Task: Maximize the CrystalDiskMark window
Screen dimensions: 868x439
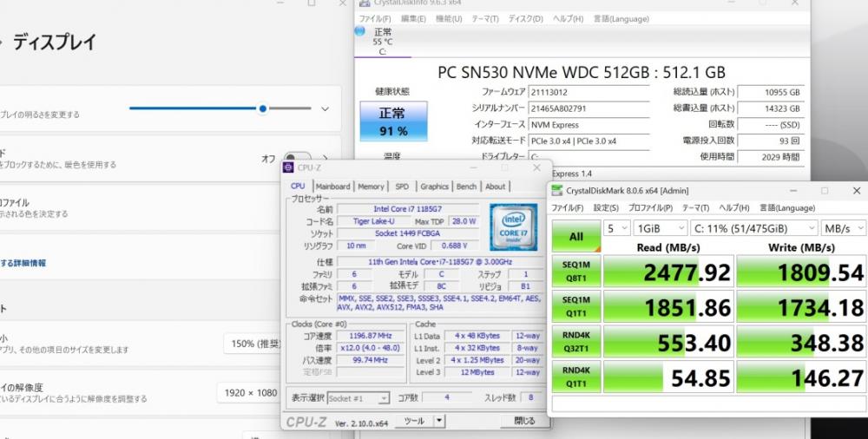Action: click(825, 191)
